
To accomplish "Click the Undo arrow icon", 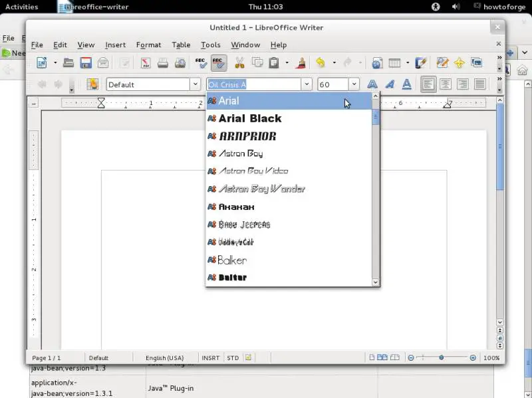I will (321, 62).
